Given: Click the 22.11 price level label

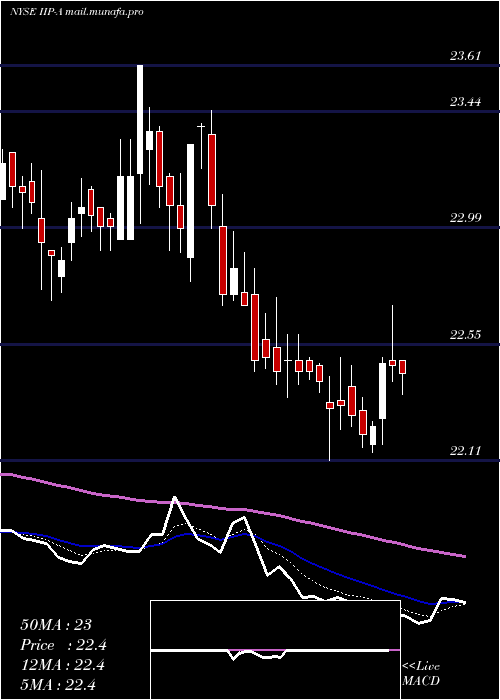Looking at the screenshot, I should coord(466,450).
